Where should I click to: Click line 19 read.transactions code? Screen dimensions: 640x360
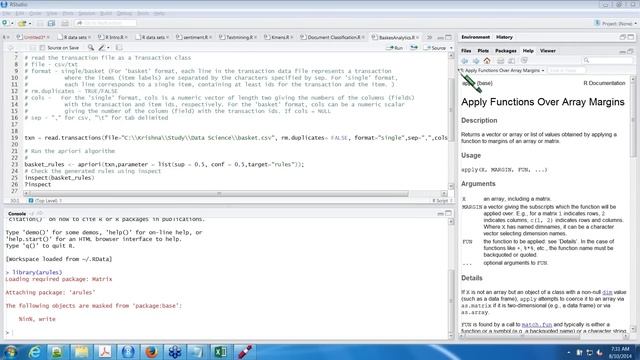coord(236,138)
